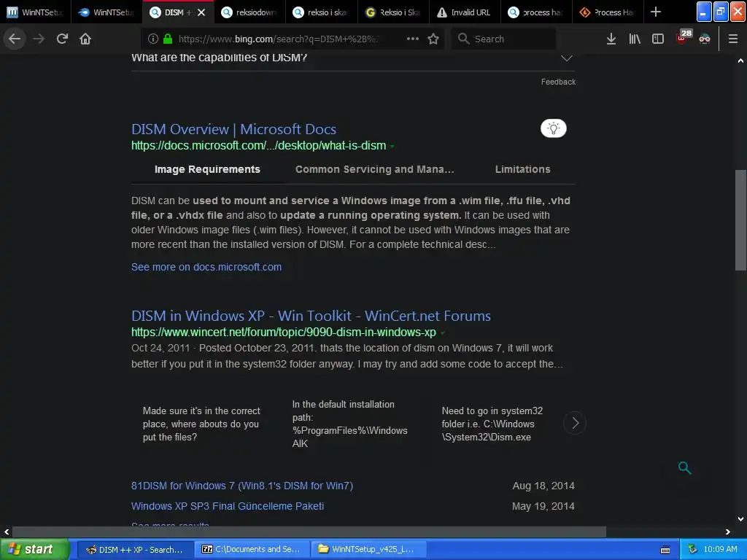The height and width of the screenshot is (560, 747).
Task: Switch to the reksiodown tab
Action: coord(250,12)
